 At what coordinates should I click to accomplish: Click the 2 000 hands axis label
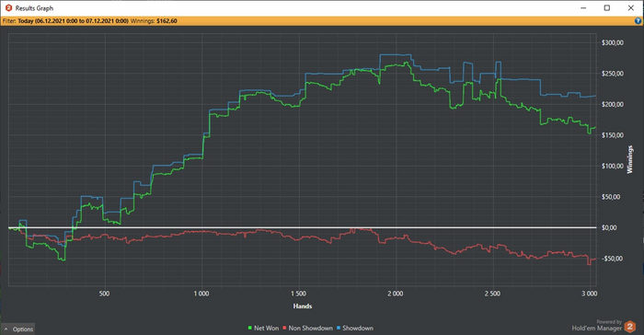[396, 294]
